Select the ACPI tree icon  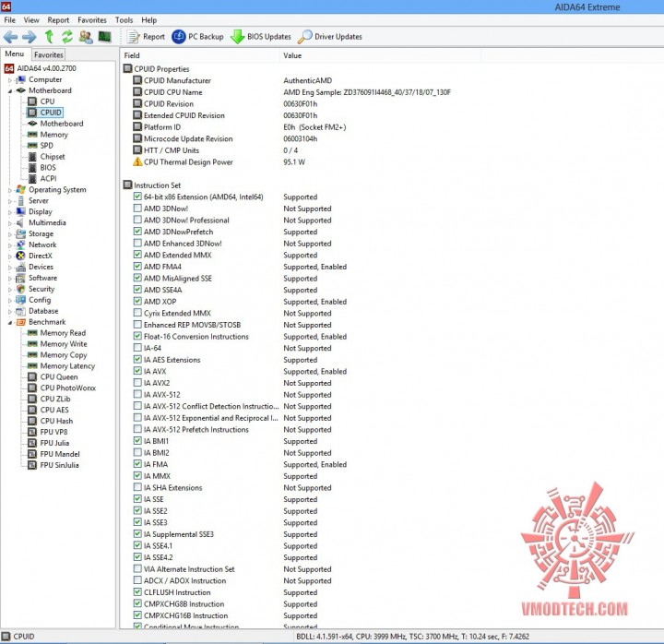click(x=32, y=178)
